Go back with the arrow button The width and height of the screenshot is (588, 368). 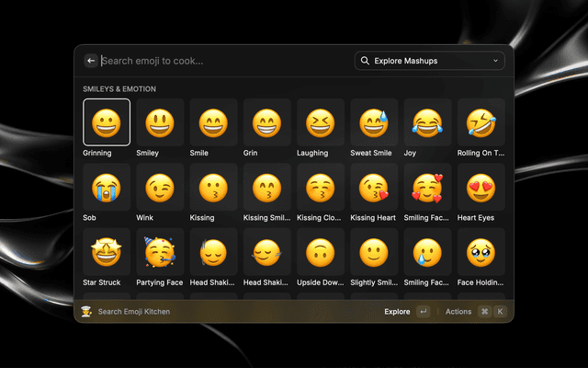91,61
